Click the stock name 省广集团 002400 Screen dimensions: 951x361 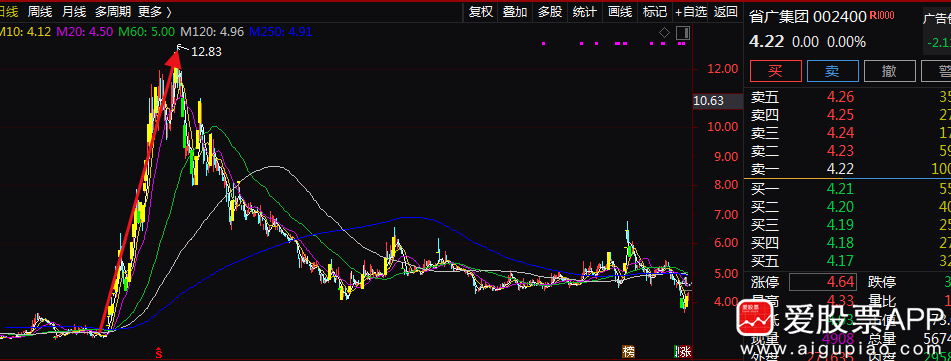point(808,16)
